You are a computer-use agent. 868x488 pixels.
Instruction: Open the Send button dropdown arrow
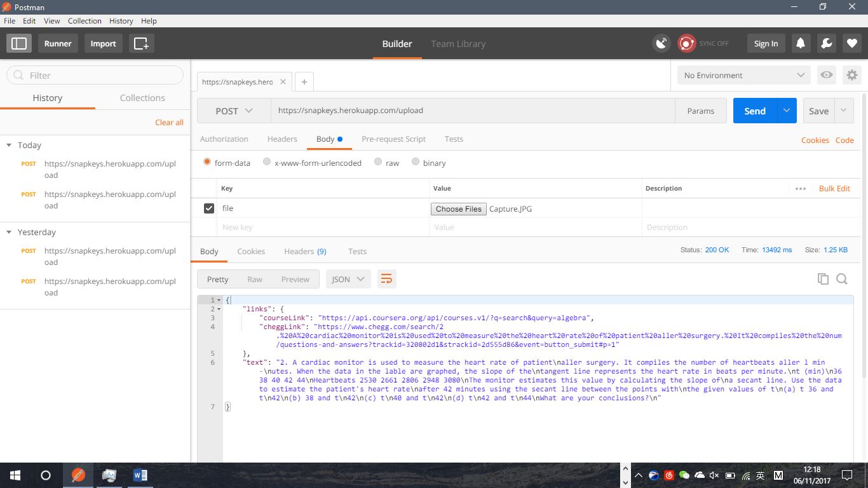(x=786, y=111)
